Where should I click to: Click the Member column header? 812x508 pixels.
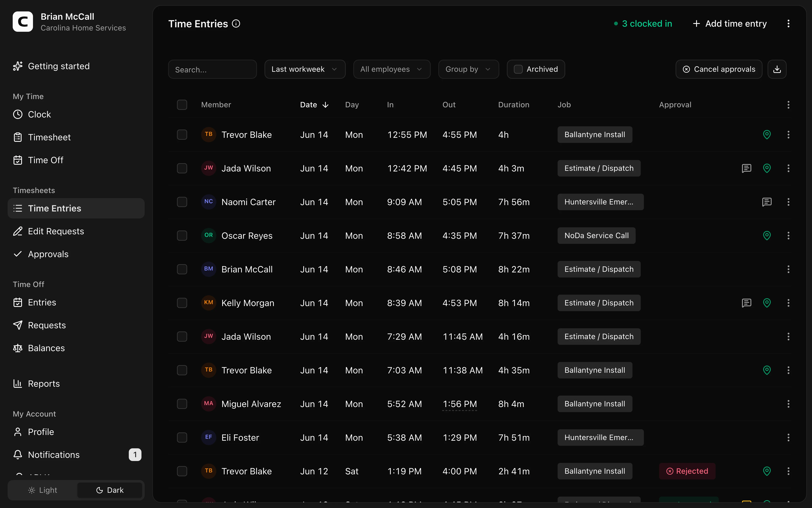(x=216, y=105)
